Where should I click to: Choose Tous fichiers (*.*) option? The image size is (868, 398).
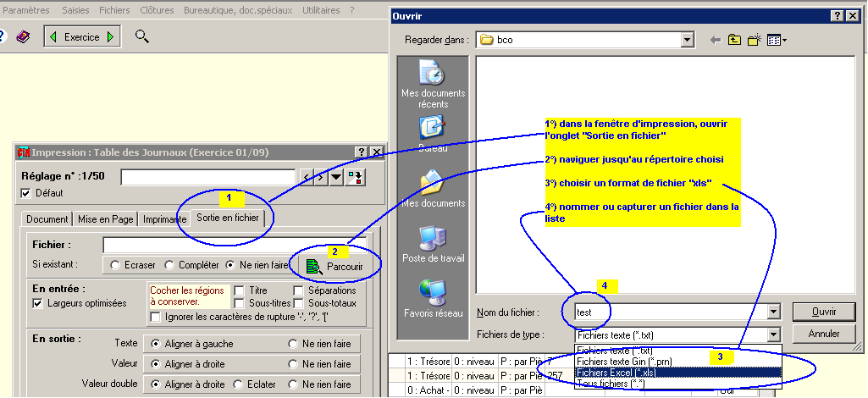[678, 383]
